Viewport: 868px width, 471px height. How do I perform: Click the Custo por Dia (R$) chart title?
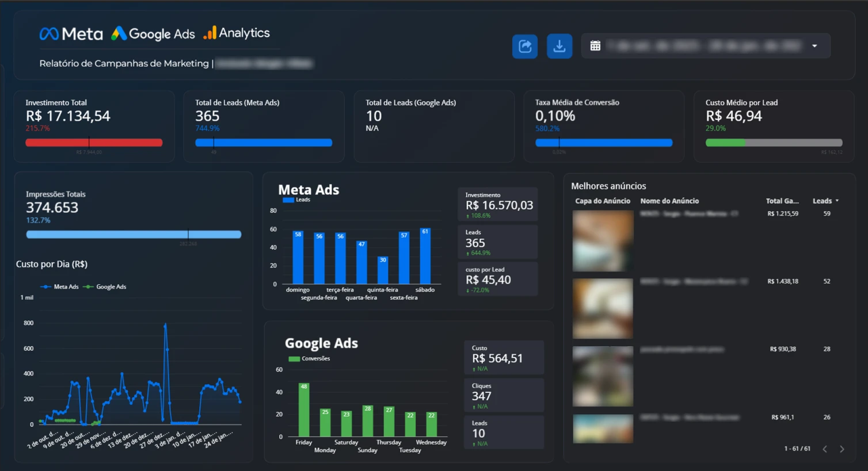pyautogui.click(x=52, y=264)
